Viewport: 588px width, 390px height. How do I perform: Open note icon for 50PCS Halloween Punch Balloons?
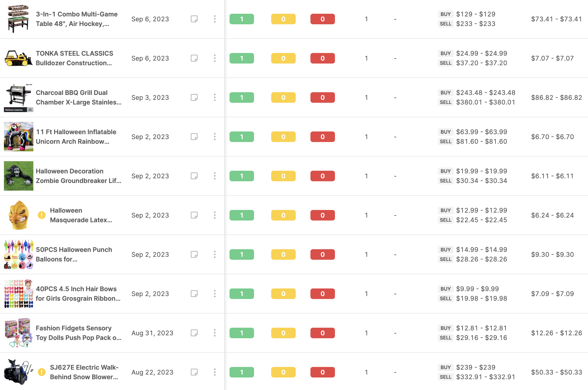[x=194, y=254]
